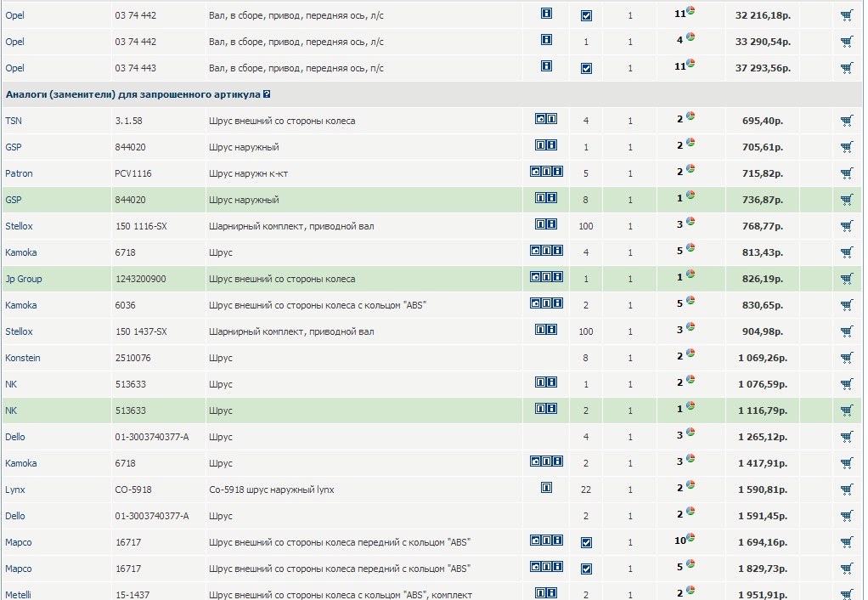868x600 pixels.
Task: Open the single icon in Lynx CO-5918 row
Action: [546, 488]
